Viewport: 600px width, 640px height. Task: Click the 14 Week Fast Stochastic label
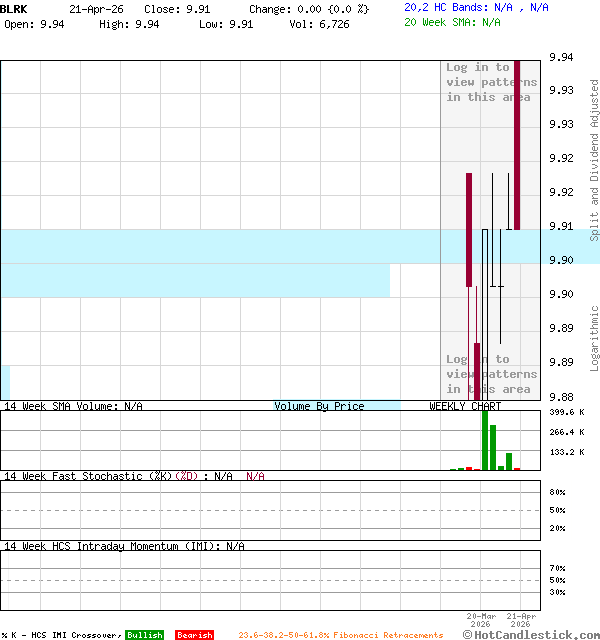coord(119,476)
